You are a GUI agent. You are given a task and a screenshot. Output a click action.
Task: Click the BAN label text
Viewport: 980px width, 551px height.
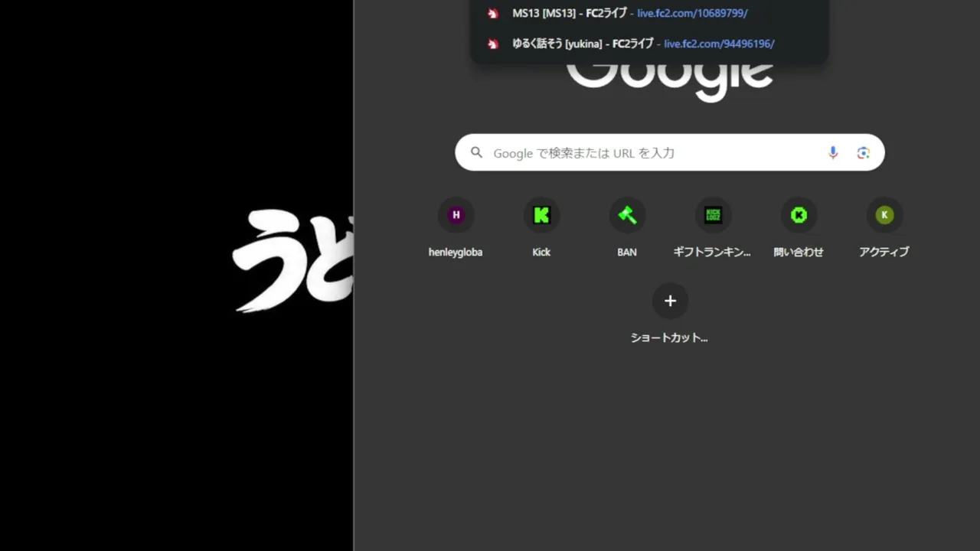coord(627,252)
